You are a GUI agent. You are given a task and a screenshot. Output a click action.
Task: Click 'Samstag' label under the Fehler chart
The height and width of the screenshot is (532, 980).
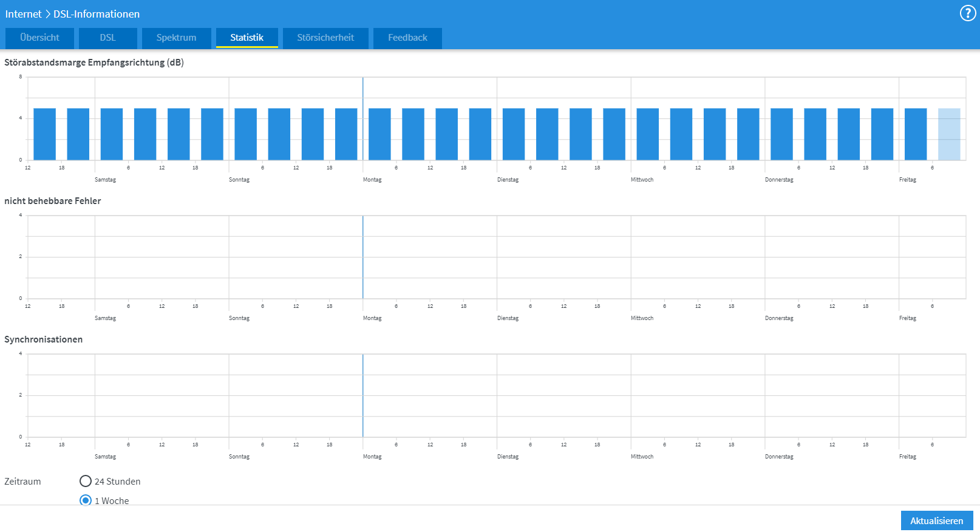[x=105, y=318]
